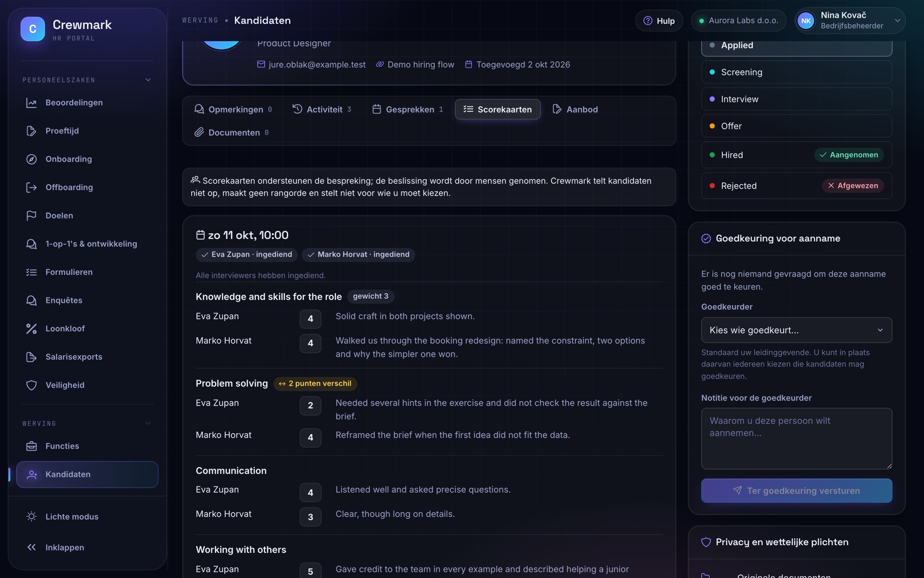Mark candidate as Aangenomen
This screenshot has width=924, height=578.
click(849, 155)
